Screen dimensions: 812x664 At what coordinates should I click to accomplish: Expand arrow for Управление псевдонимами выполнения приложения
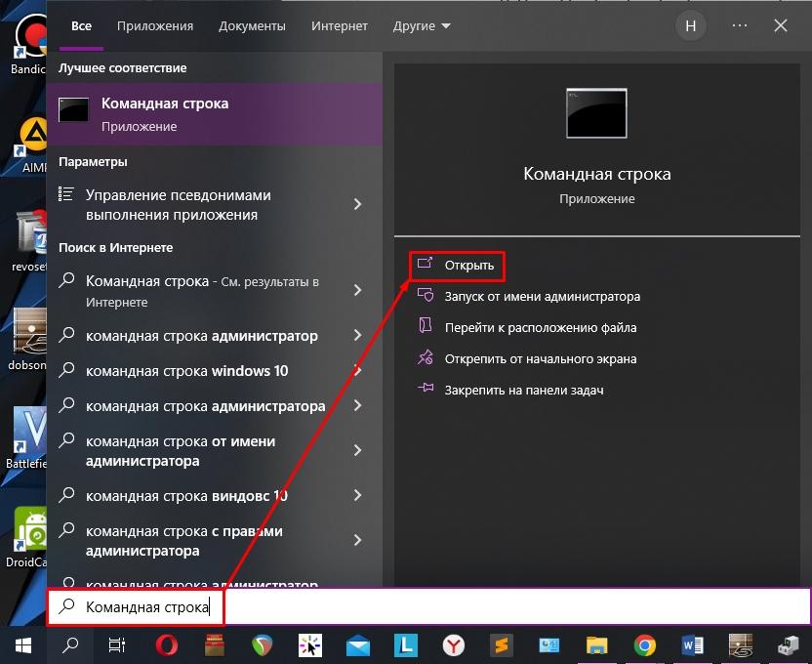357,204
